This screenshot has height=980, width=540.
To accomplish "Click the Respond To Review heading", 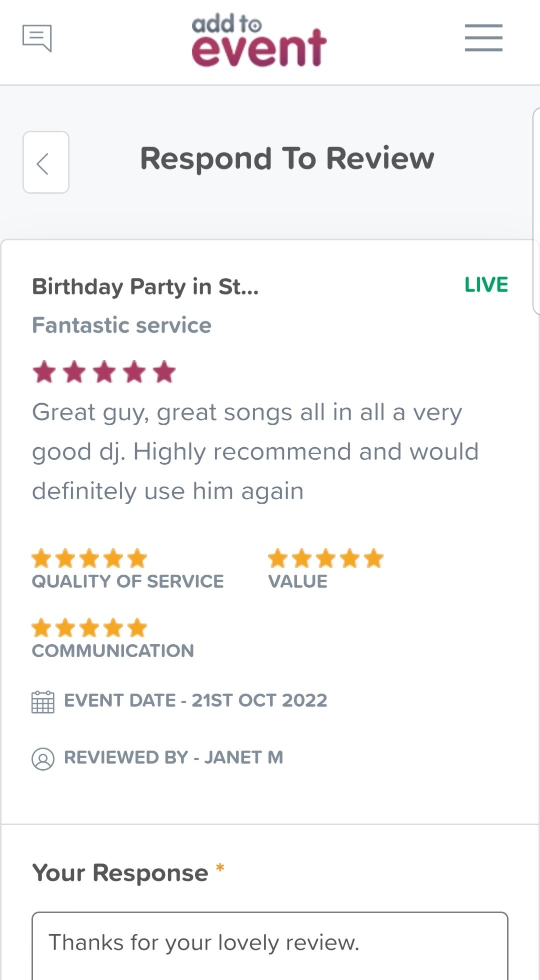I will [x=287, y=159].
